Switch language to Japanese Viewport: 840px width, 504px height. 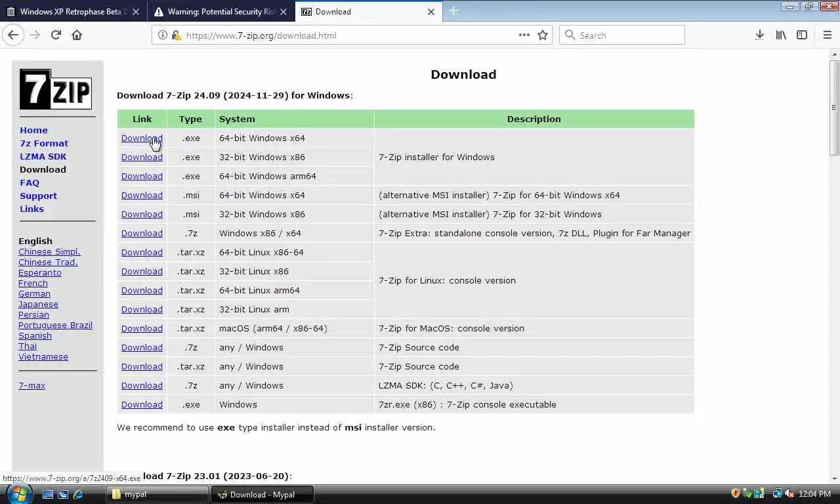click(x=38, y=304)
